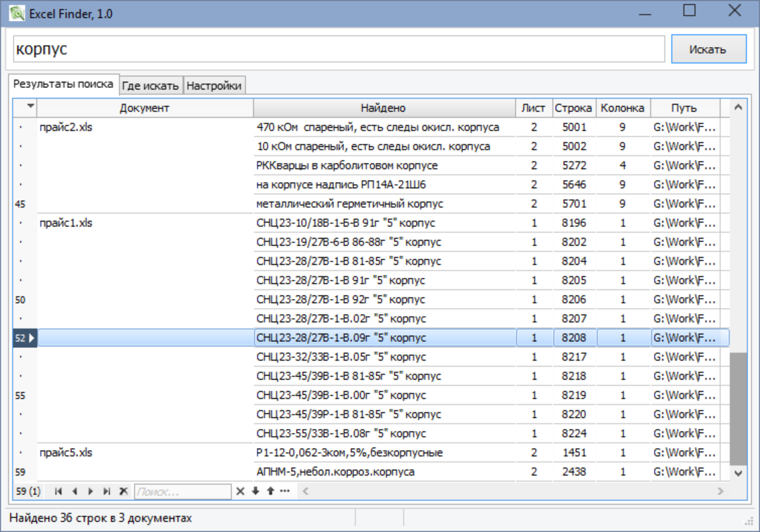The image size is (760, 532).
Task: Select 'СНЦ23-45/39В-1-В.00г' result cell
Action: (x=384, y=396)
